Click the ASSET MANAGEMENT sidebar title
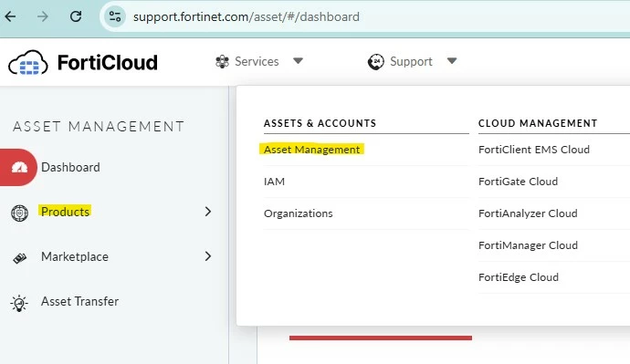The image size is (630, 364). (99, 127)
